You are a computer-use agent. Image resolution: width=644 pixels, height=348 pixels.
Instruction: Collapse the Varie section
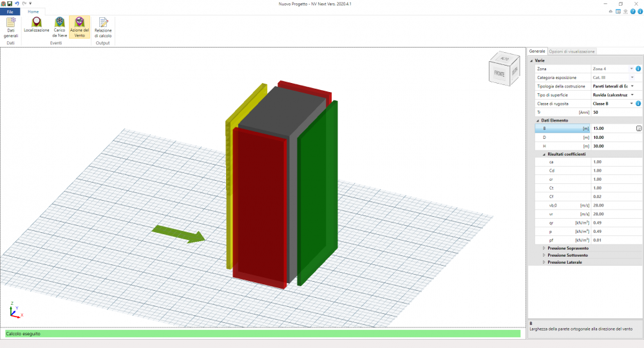pos(531,60)
